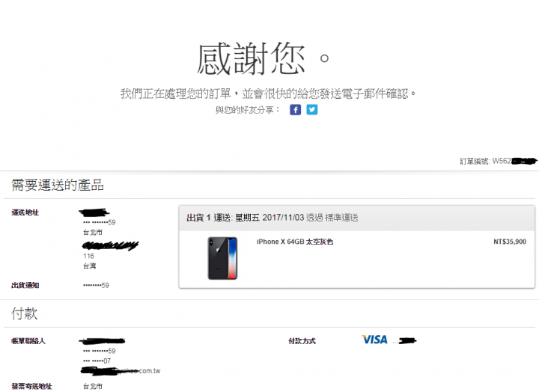Image resolution: width=539 pixels, height=392 pixels.
Task: Click the 運送地址 label
Action: [25, 212]
